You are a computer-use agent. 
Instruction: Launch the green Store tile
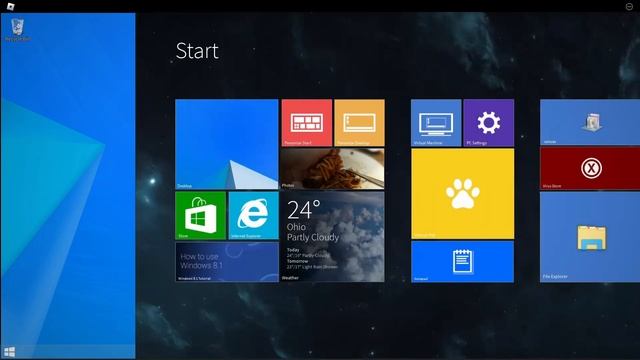coord(200,216)
